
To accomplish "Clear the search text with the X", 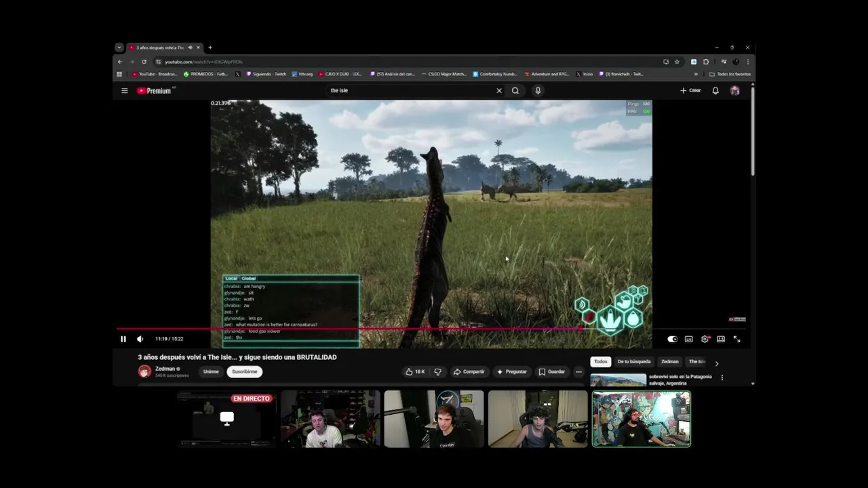I will click(499, 90).
